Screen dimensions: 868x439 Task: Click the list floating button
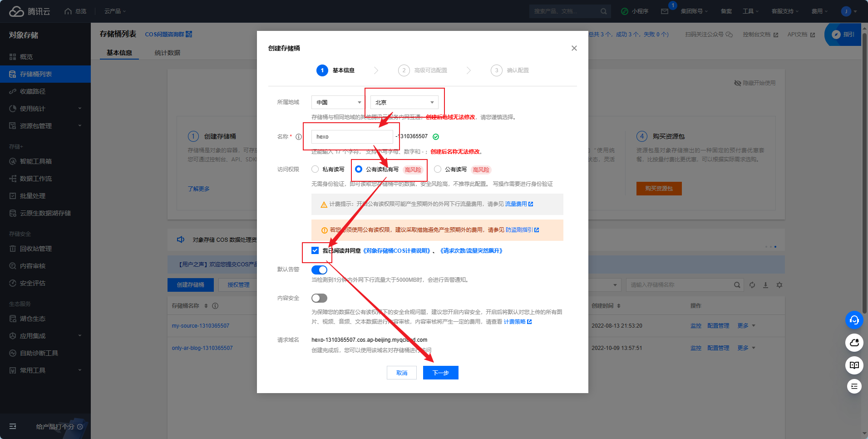click(x=854, y=386)
